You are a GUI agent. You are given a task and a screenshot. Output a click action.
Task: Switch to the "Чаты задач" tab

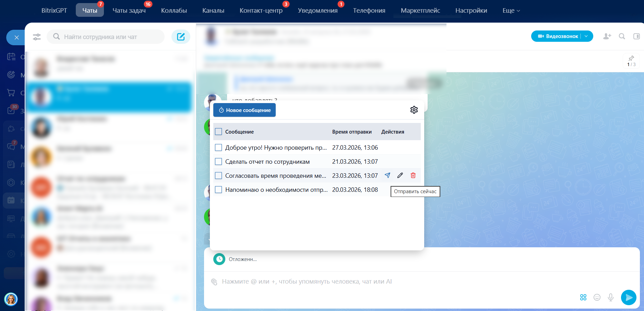click(129, 11)
